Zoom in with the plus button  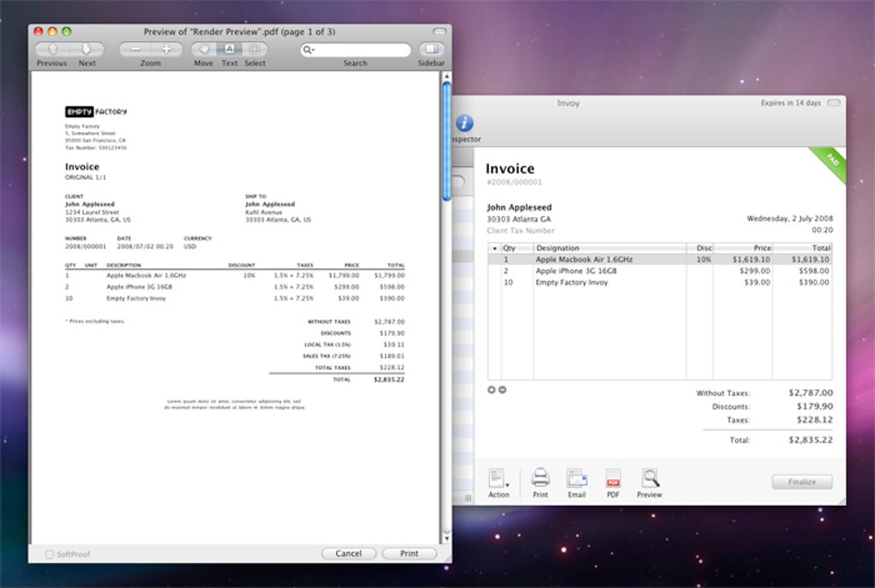pyautogui.click(x=166, y=50)
